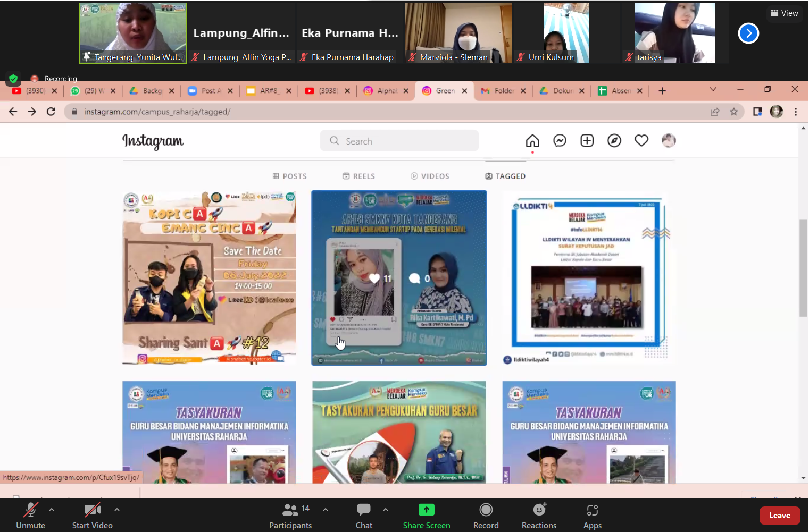The width and height of the screenshot is (809, 532).
Task: Open the LLDIKTI tagged post
Action: point(589,277)
